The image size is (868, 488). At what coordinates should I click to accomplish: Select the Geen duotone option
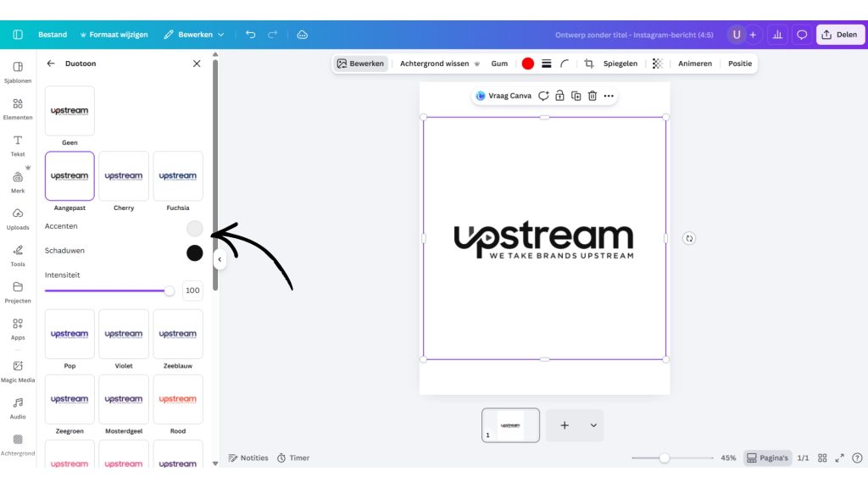pyautogui.click(x=70, y=111)
